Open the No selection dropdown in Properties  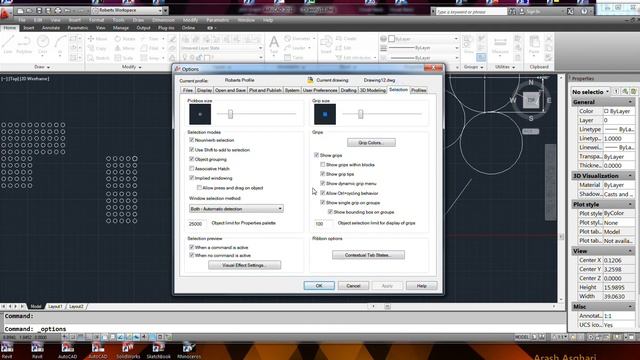coord(590,92)
